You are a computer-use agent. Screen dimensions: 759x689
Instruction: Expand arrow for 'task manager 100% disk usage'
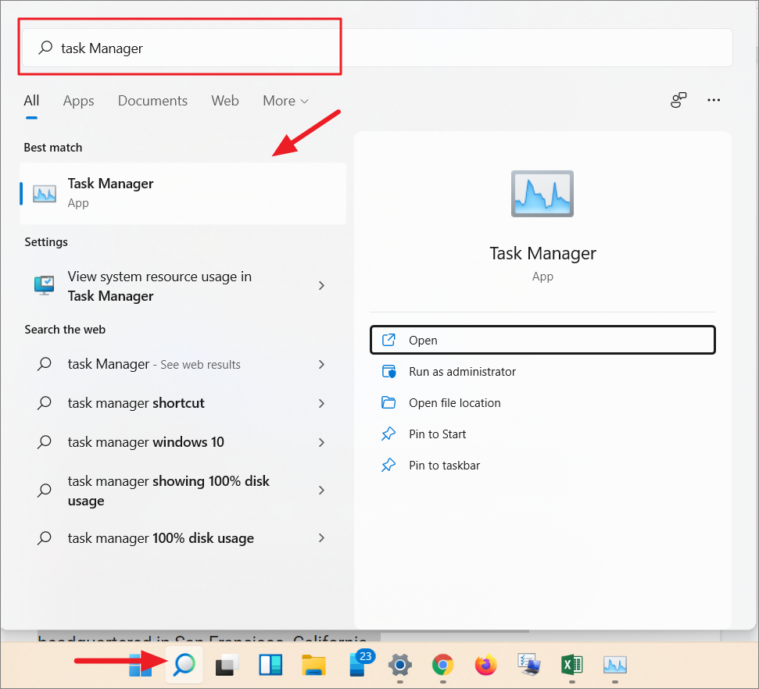(321, 538)
